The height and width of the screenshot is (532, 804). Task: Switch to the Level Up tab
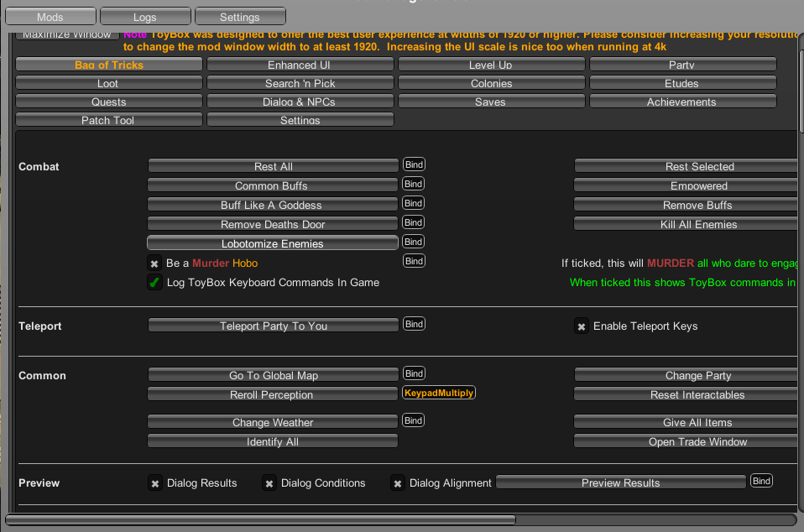click(x=491, y=65)
